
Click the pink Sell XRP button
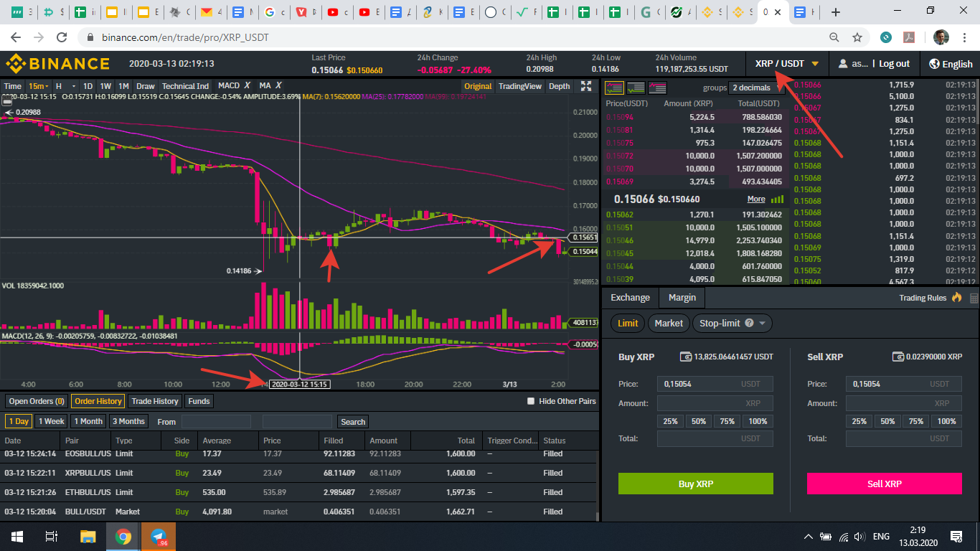point(885,484)
